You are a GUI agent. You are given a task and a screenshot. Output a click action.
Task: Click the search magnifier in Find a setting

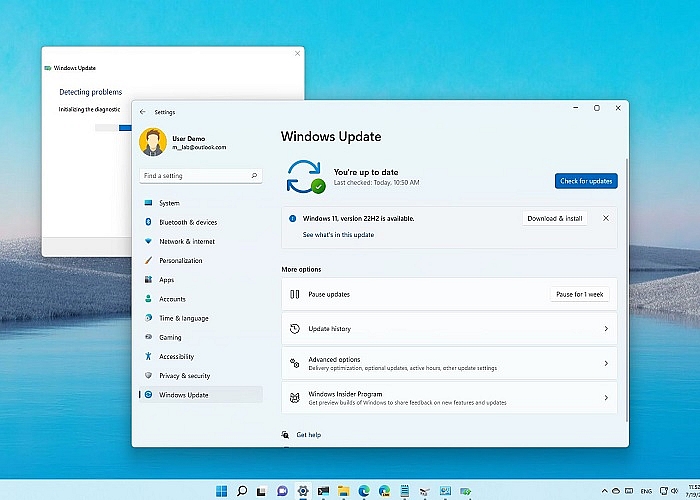[x=254, y=176]
